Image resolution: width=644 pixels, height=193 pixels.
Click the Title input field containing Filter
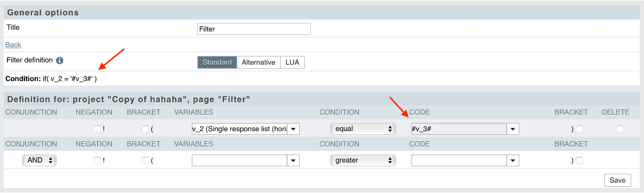pyautogui.click(x=254, y=29)
